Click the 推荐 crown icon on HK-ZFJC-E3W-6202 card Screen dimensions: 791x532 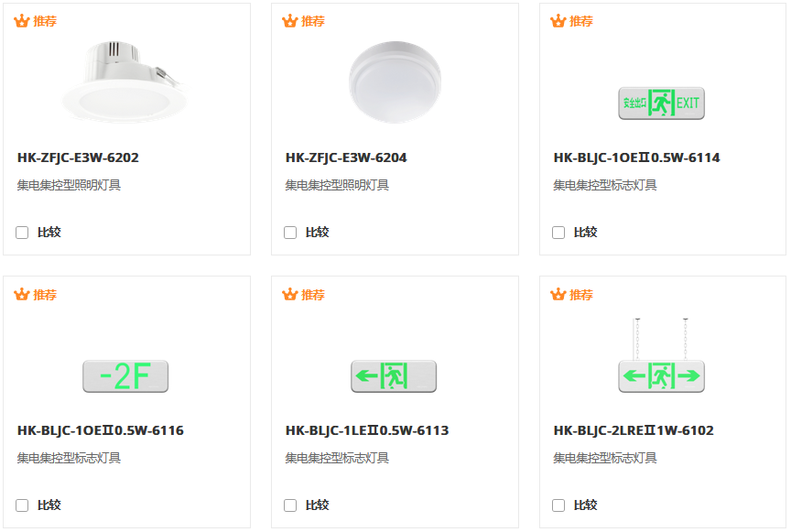[22, 21]
